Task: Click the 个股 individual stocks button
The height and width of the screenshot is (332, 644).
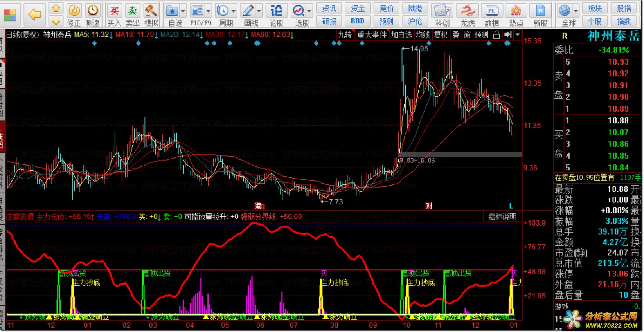Action: pos(595,21)
